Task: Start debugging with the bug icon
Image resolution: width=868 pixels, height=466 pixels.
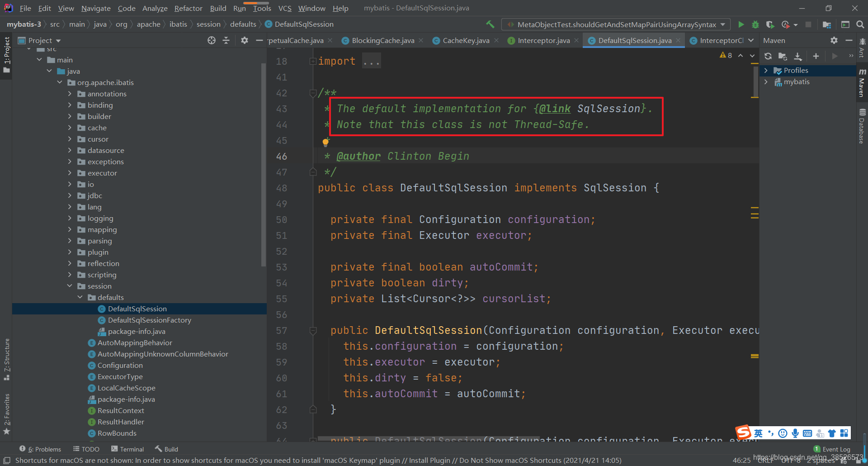Action: click(755, 24)
